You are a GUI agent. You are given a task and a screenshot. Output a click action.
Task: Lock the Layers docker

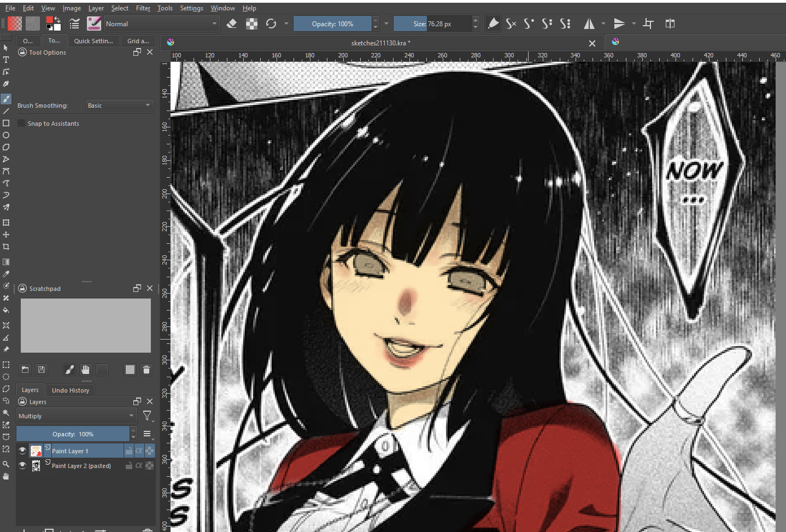22,402
